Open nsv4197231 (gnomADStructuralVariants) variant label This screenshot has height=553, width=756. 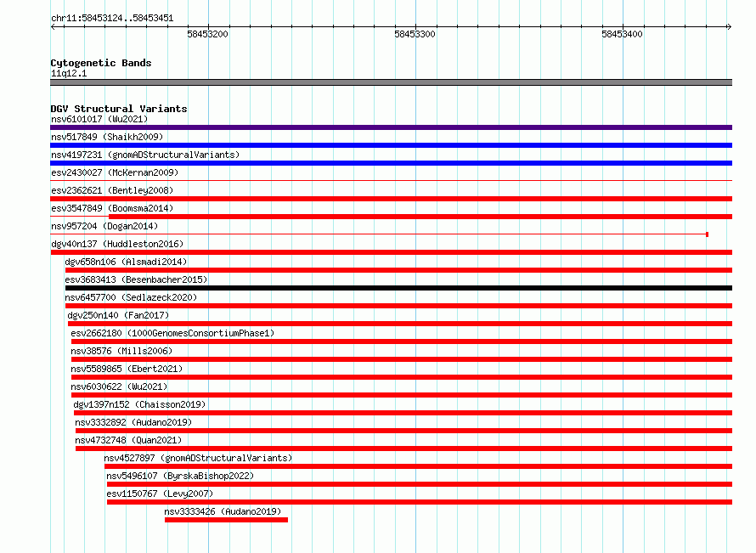point(145,155)
